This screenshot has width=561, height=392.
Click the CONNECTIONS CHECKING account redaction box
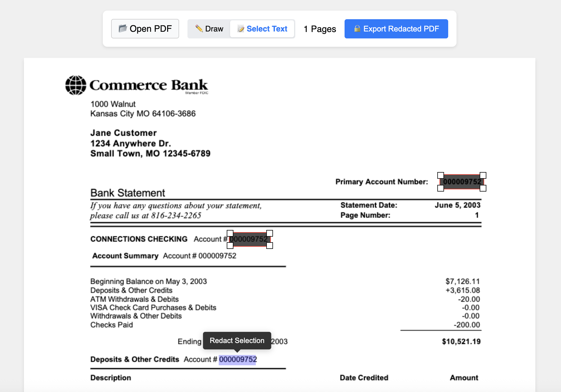click(250, 239)
